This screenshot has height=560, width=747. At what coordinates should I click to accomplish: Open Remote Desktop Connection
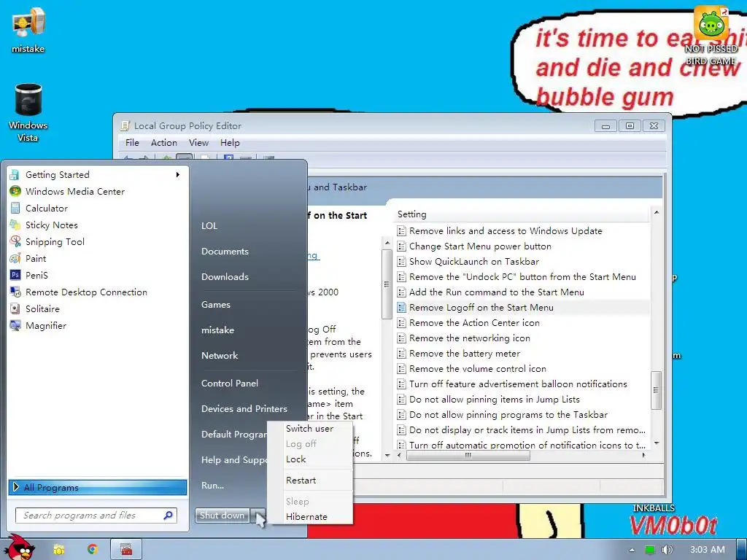96,292
